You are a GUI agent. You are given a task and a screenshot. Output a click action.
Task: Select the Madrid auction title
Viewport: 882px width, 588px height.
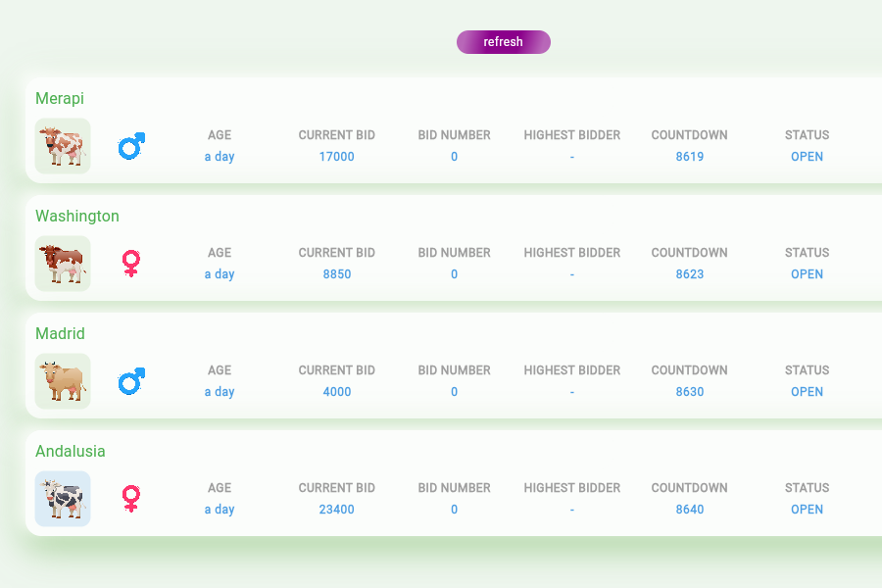pos(60,333)
